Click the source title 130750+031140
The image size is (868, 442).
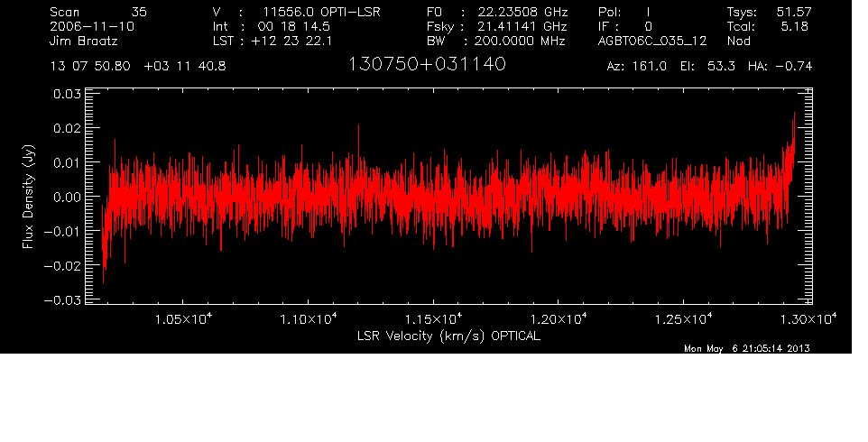[x=427, y=64]
